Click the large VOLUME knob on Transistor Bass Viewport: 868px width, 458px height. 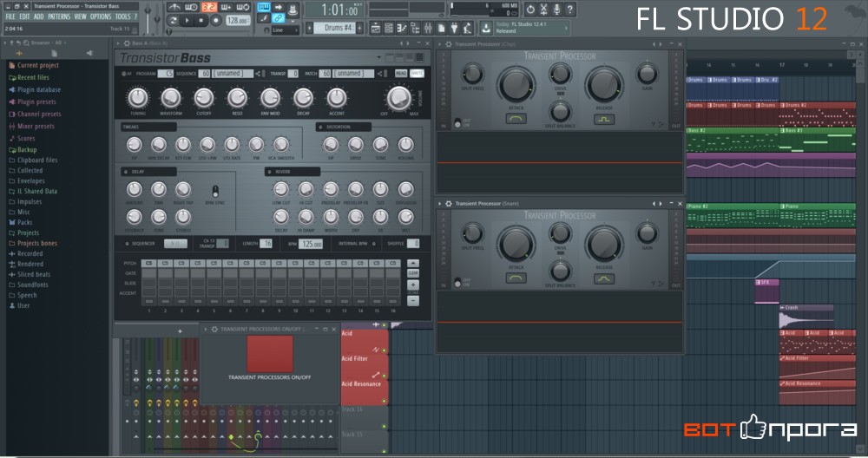(399, 99)
